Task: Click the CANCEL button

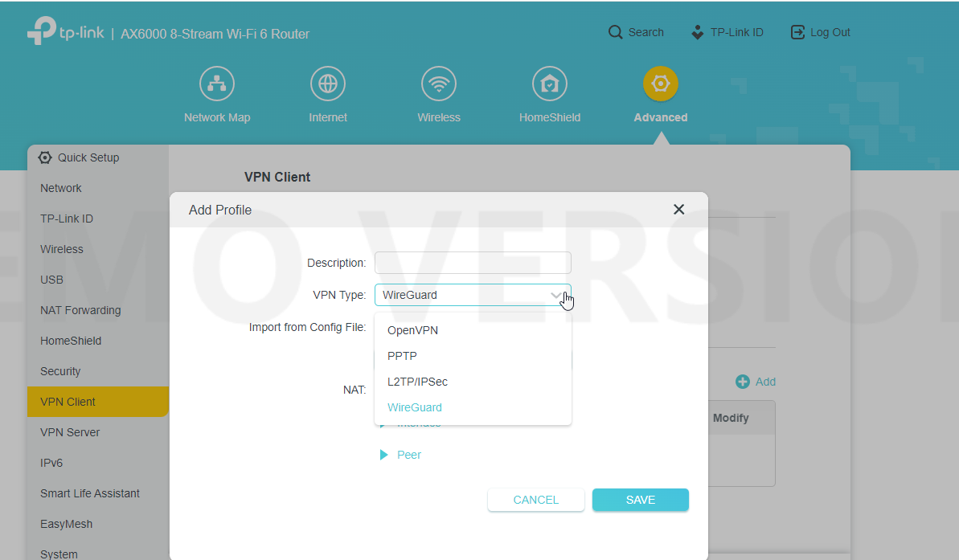Action: coord(535,500)
